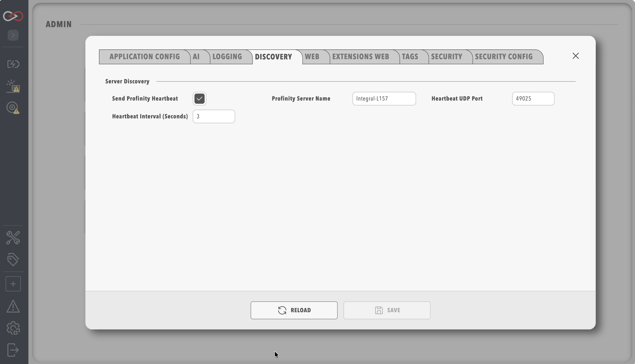The width and height of the screenshot is (635, 364).
Task: Click the dashed square plus icon
Action: (x=13, y=284)
